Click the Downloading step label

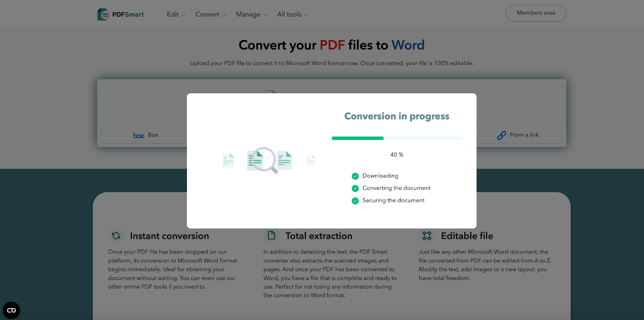pyautogui.click(x=380, y=176)
